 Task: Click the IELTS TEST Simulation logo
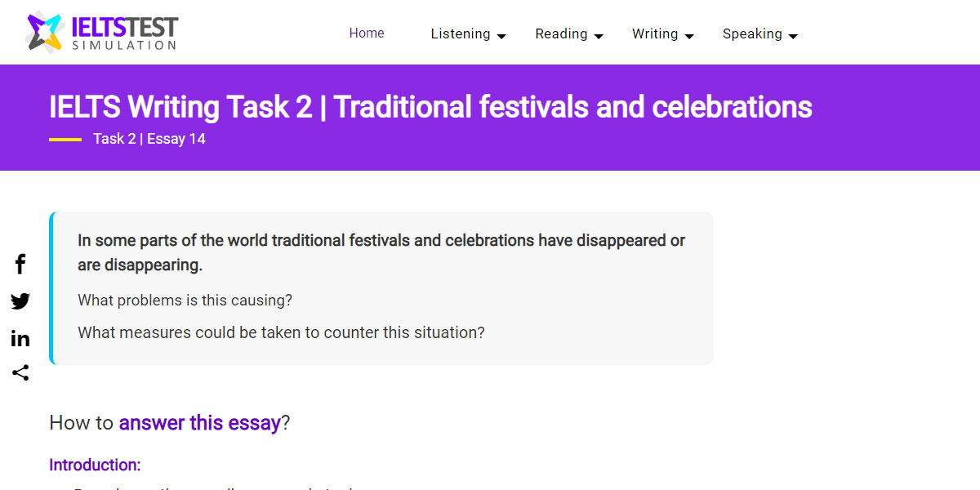tap(100, 32)
